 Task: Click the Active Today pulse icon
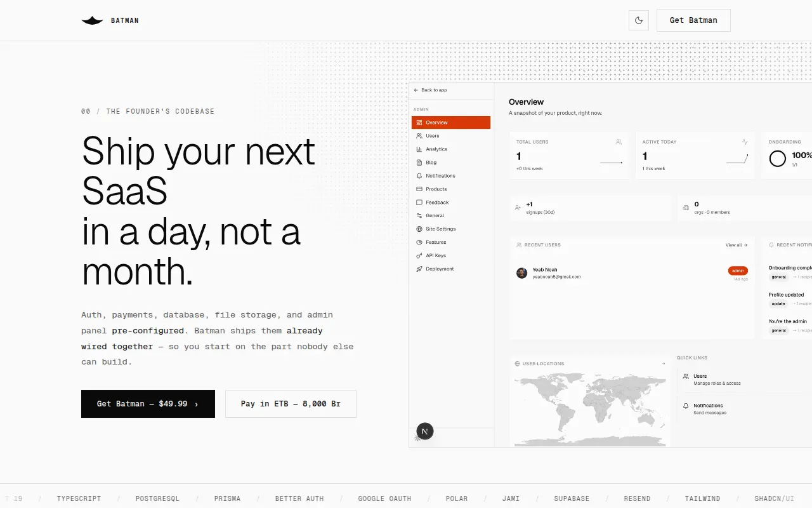(745, 142)
